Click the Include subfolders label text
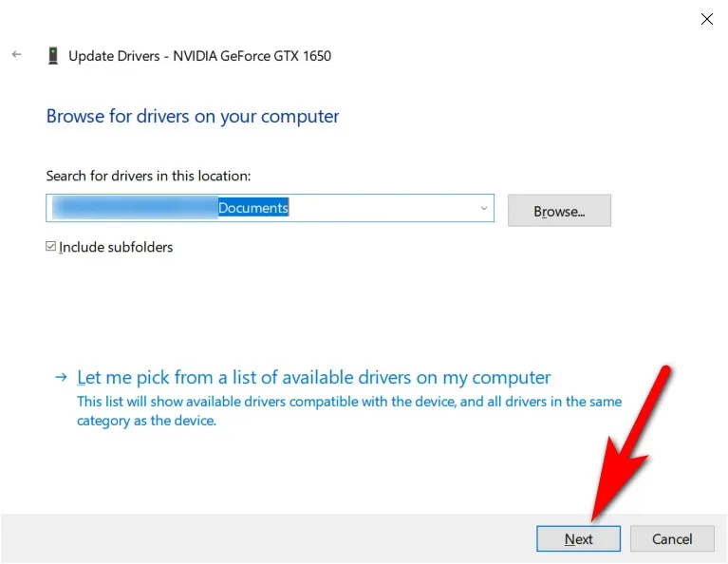728x564 pixels. click(x=116, y=247)
